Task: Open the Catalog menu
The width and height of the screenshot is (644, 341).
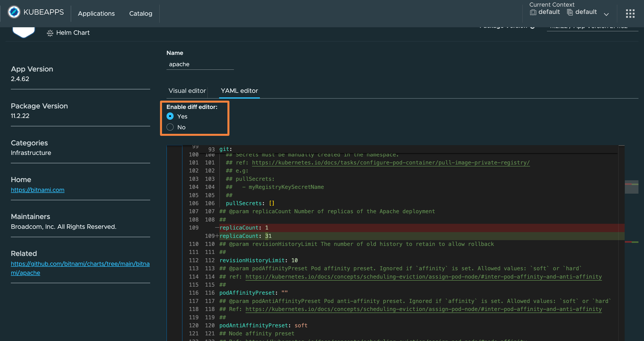Action: pyautogui.click(x=141, y=14)
